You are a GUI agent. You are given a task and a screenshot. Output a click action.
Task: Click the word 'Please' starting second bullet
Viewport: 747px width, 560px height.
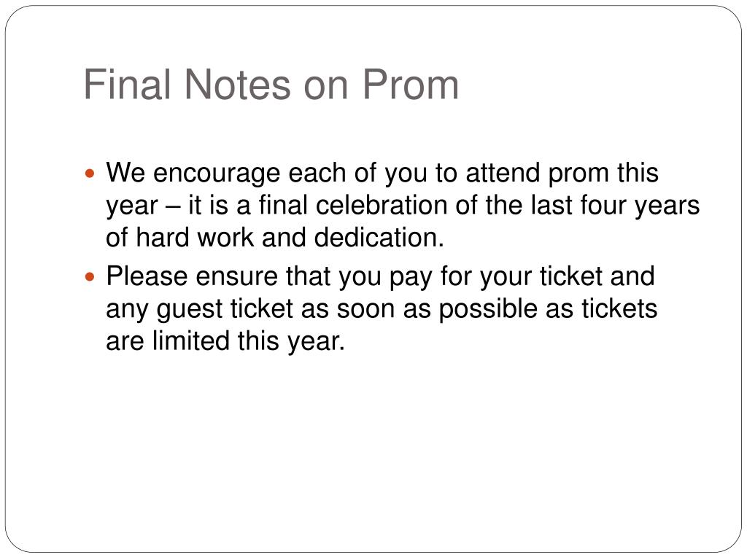click(x=147, y=276)
